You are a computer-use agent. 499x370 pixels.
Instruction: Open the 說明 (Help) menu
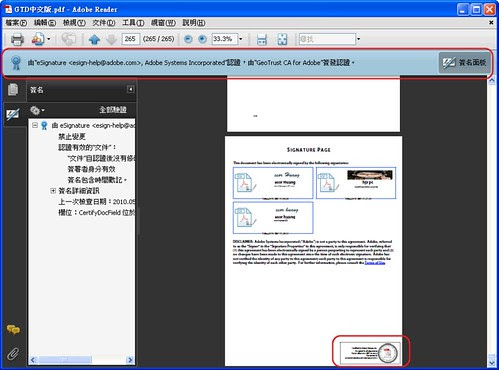pos(194,23)
